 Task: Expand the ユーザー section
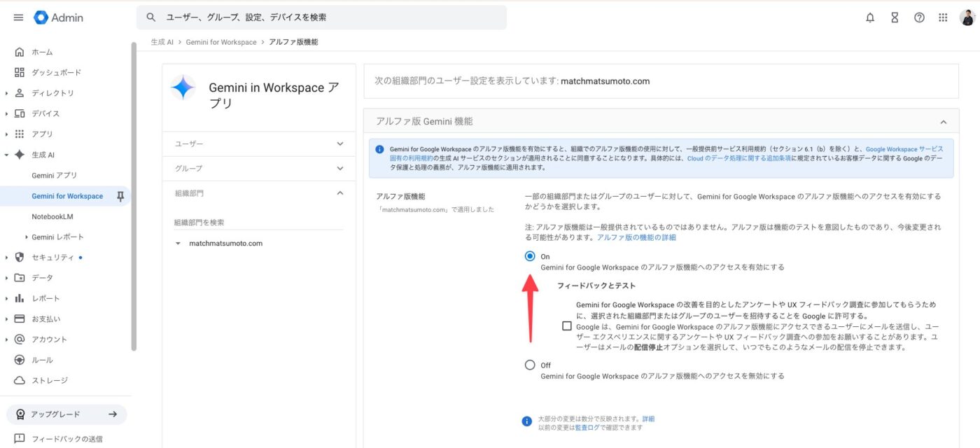click(258, 144)
